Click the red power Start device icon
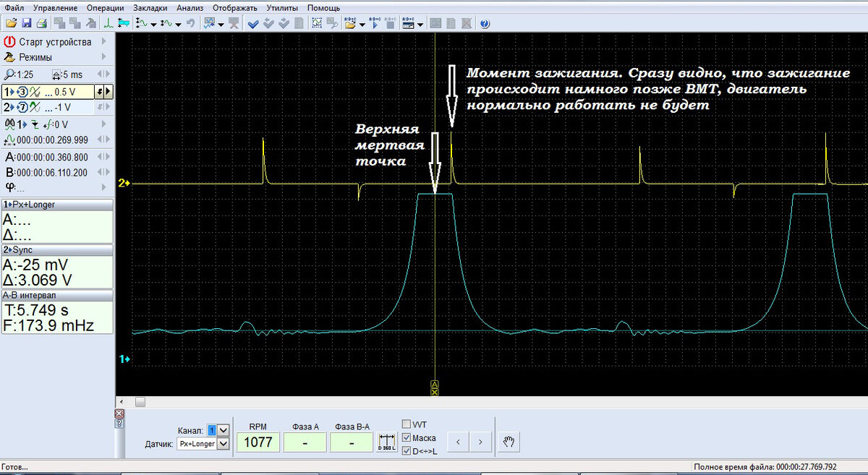 (9, 42)
